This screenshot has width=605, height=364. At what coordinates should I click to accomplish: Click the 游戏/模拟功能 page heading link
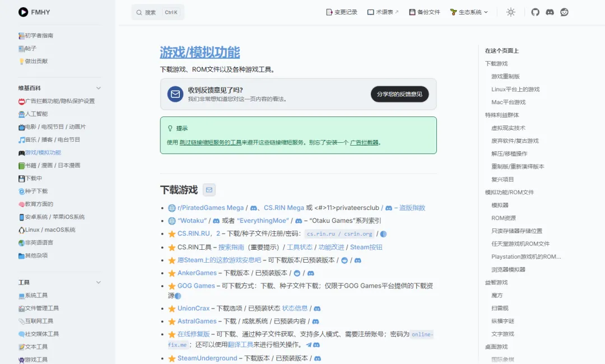[200, 52]
